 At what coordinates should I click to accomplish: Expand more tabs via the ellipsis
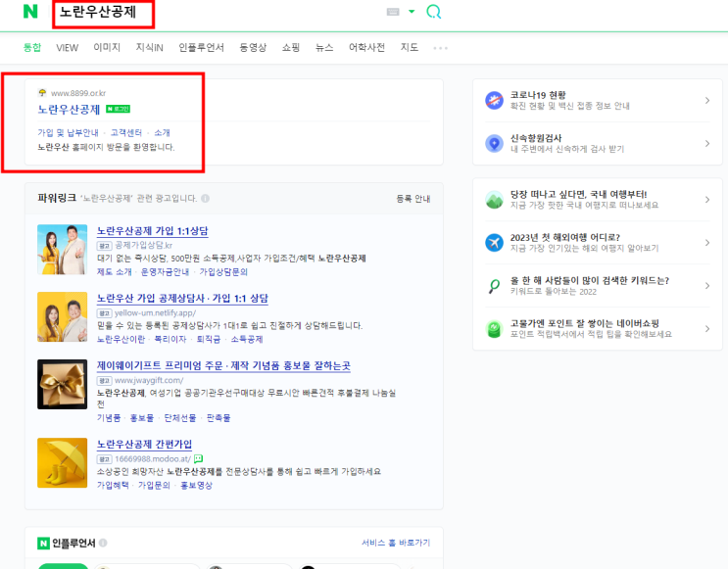click(440, 48)
